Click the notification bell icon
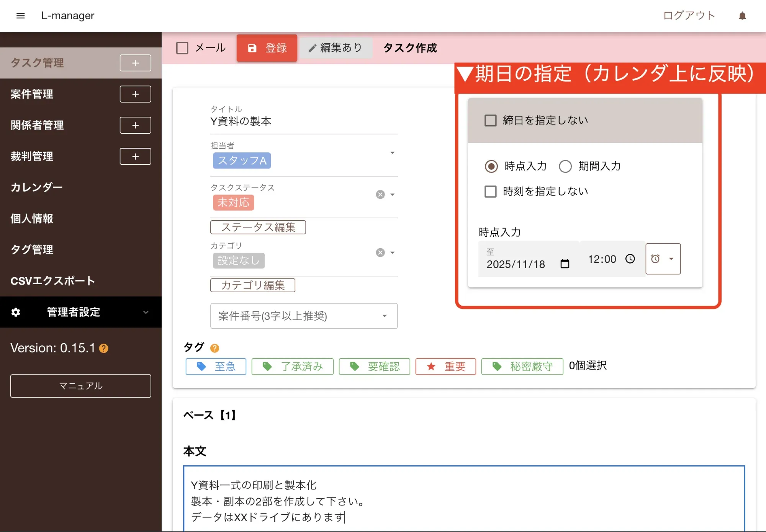The image size is (766, 532). tap(742, 16)
